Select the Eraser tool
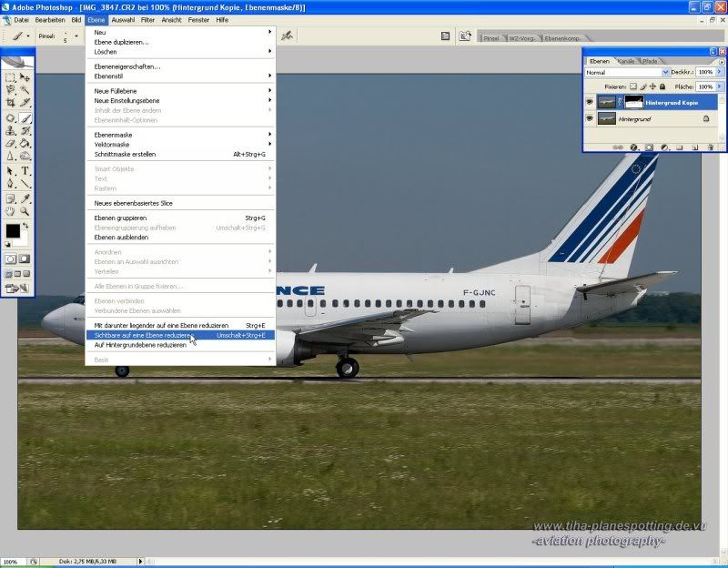Screen dimensions: 728x568 [x=10, y=144]
